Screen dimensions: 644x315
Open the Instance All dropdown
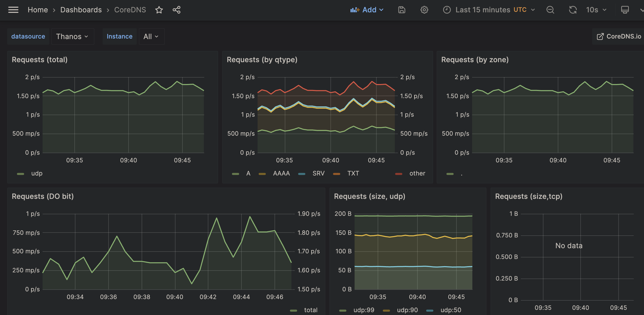tap(151, 36)
